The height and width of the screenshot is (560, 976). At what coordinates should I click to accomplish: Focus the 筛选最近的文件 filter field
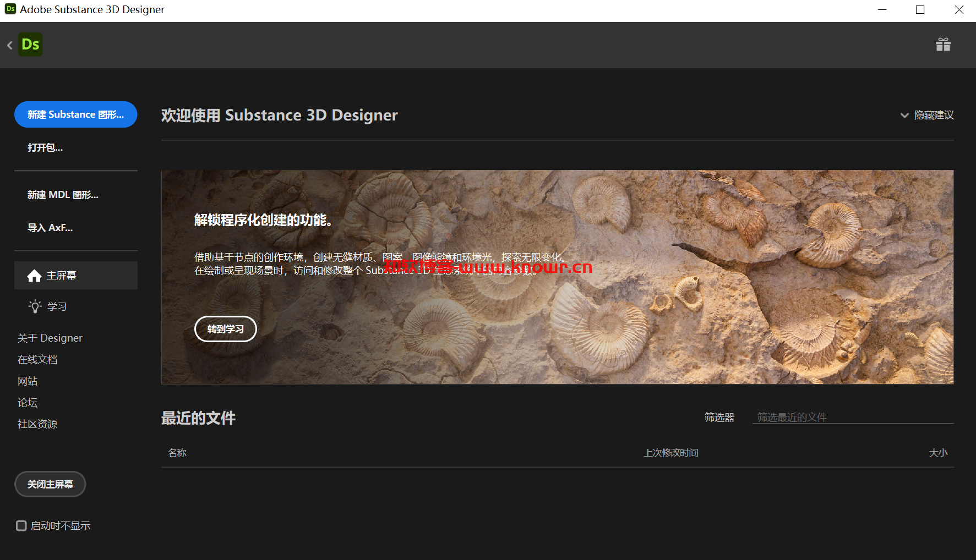click(x=853, y=417)
